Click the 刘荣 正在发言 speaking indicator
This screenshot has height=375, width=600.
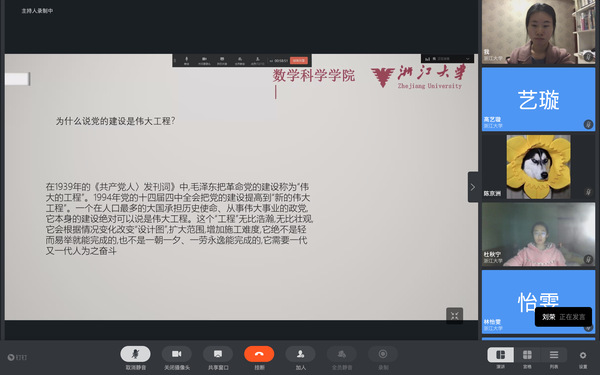[563, 317]
